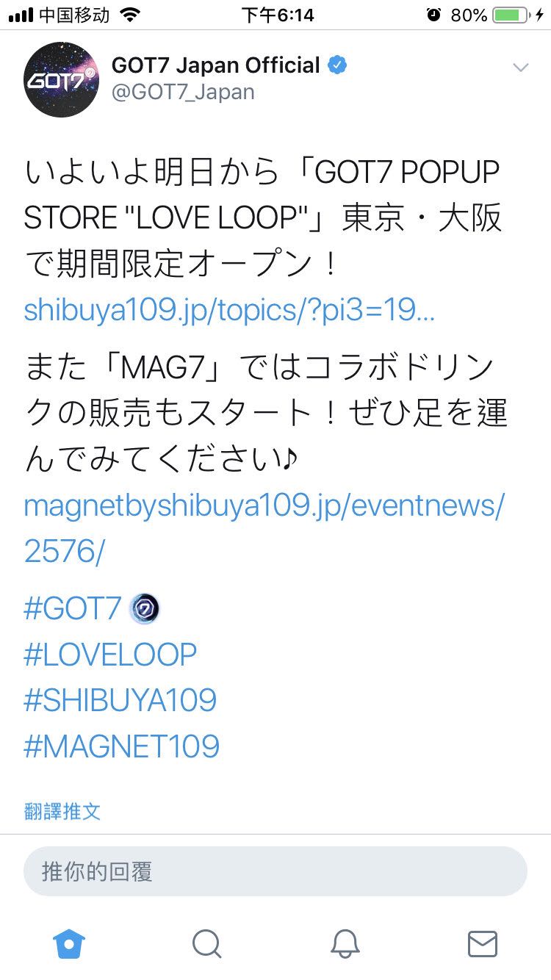Expand tweet options chevron menu
The height and width of the screenshot is (980, 551).
point(521,68)
